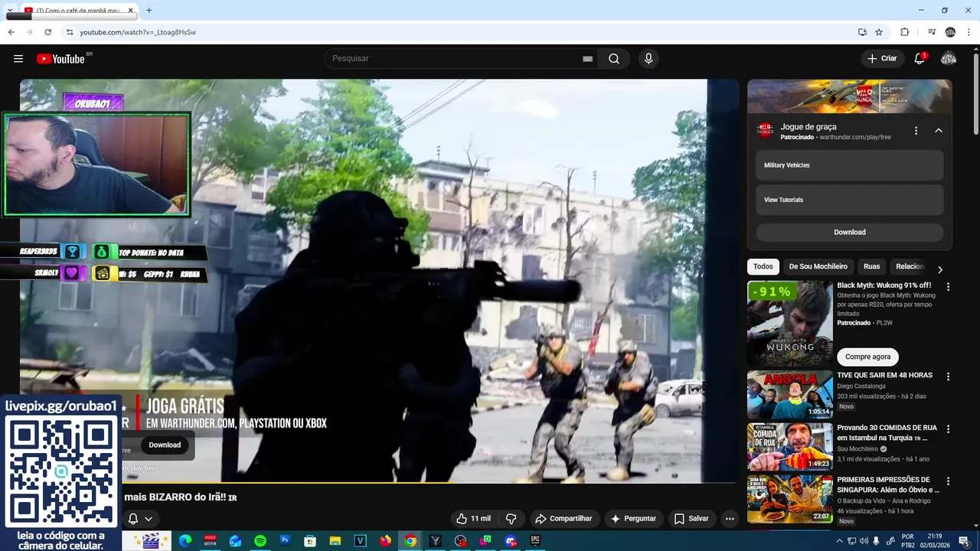Viewport: 980px width, 551px height.
Task: Open Chrome three-dot menu
Action: click(x=969, y=32)
